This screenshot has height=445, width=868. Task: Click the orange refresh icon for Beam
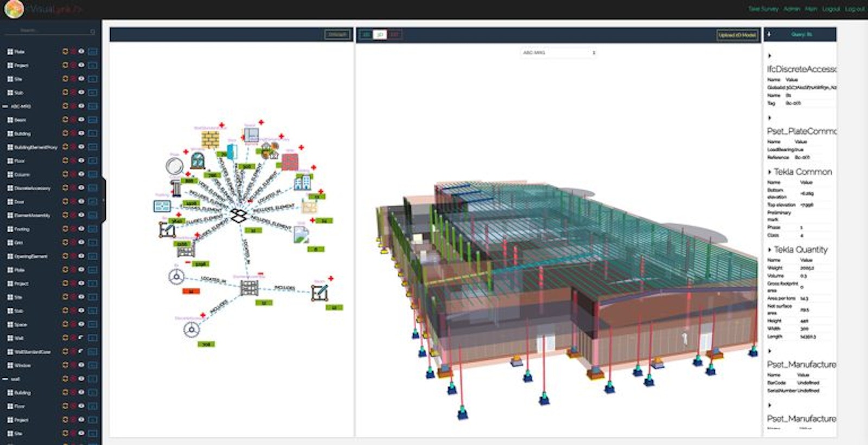pos(65,120)
